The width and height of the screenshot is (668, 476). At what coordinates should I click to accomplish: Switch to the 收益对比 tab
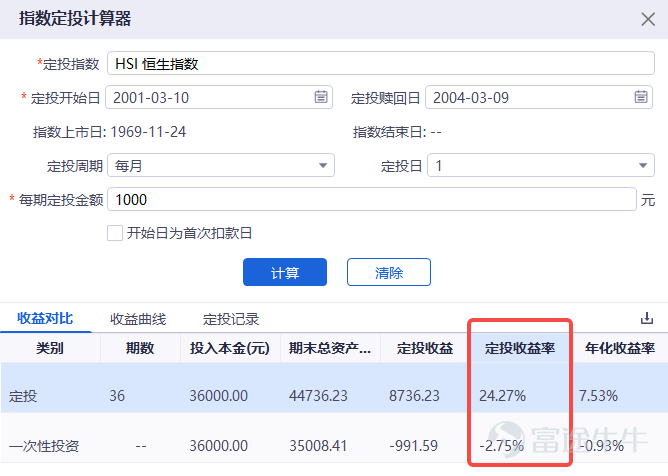pos(45,318)
